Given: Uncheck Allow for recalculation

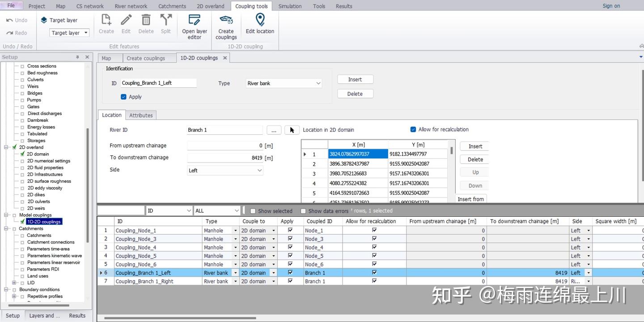Looking at the screenshot, I should 413,129.
